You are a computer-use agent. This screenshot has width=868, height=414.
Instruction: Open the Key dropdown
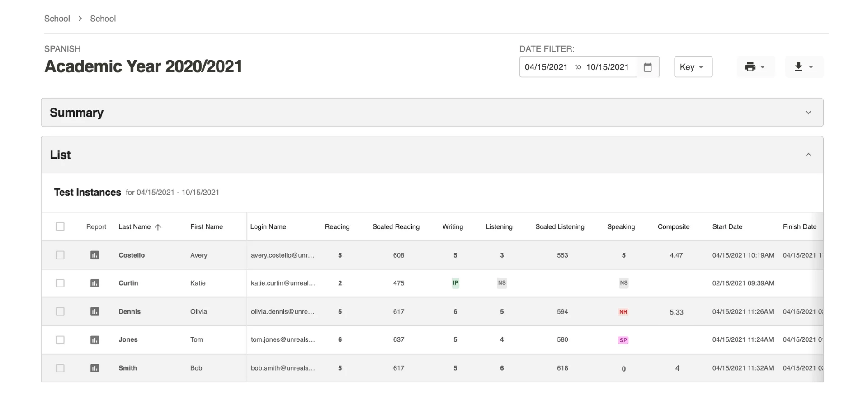coord(693,67)
